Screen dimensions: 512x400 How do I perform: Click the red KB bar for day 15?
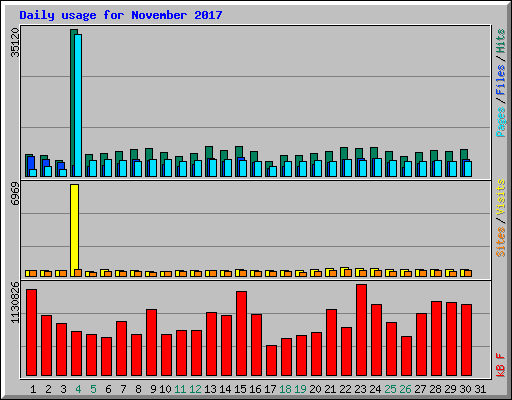[241, 334]
